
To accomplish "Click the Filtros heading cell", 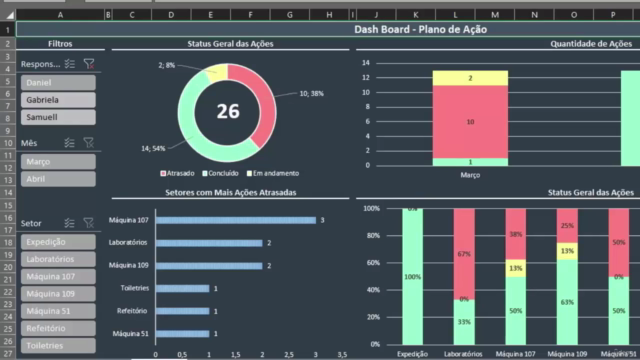I will (60, 44).
